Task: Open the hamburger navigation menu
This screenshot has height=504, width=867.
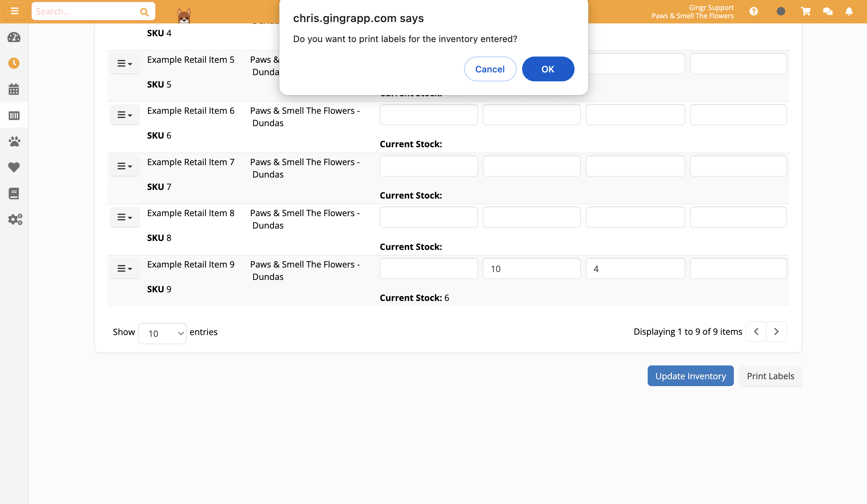Action: (14, 11)
